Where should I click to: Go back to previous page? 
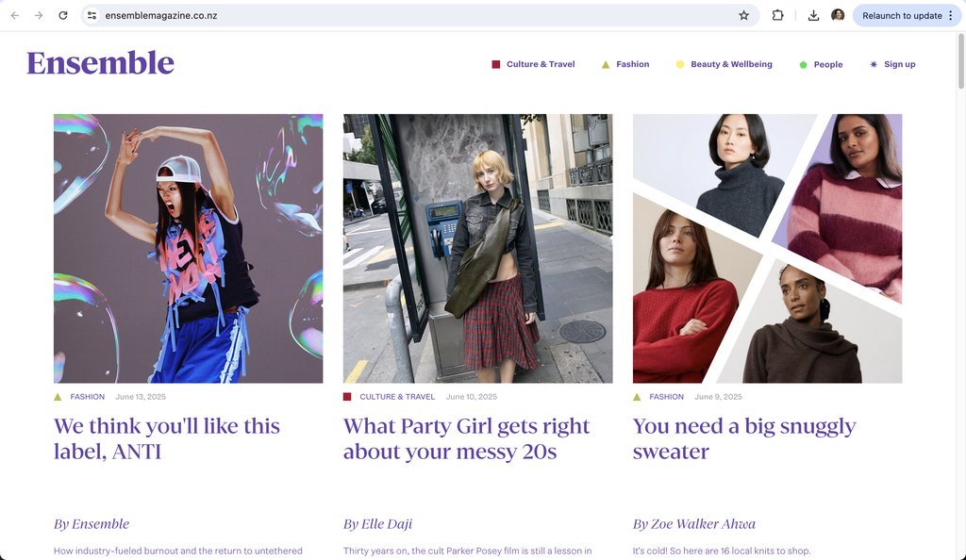[15, 15]
